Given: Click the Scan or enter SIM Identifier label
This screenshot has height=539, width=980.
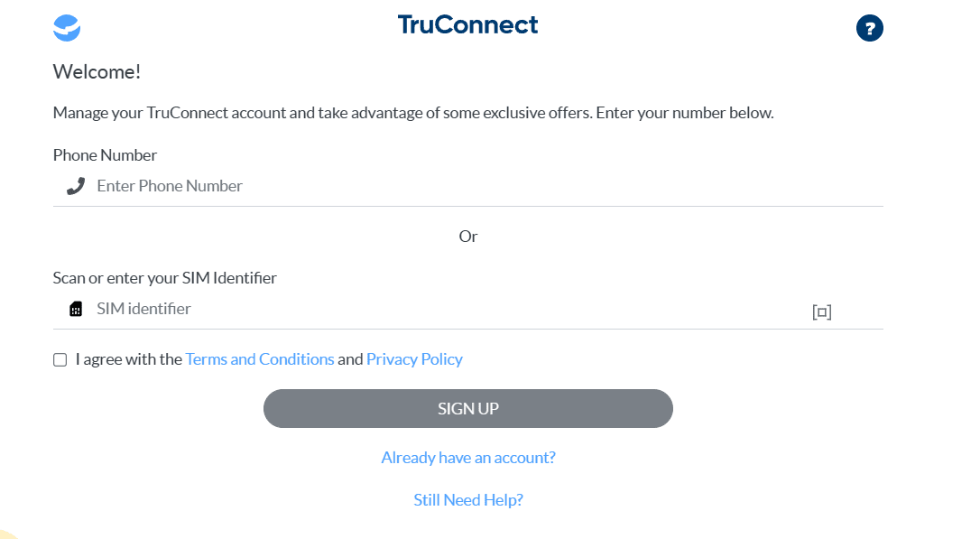Looking at the screenshot, I should [164, 278].
